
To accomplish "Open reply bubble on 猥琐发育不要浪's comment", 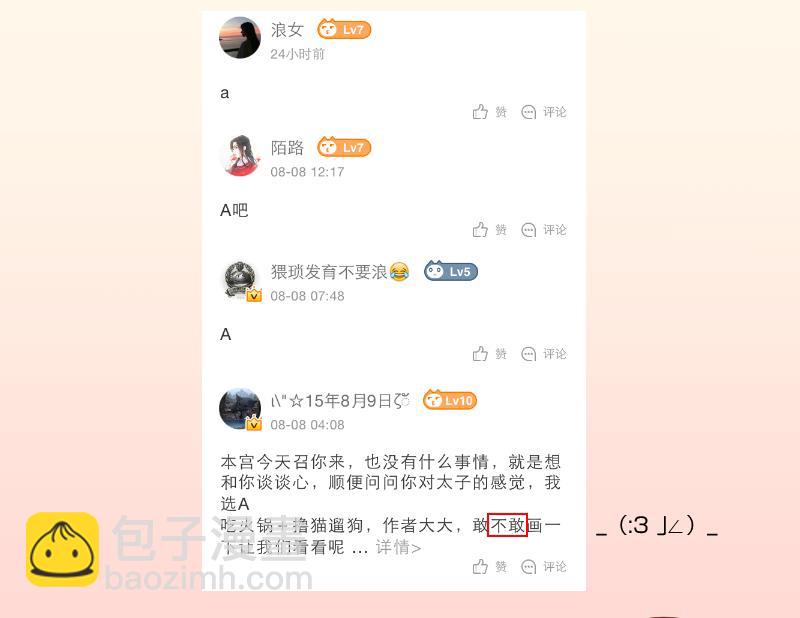I will point(544,354).
